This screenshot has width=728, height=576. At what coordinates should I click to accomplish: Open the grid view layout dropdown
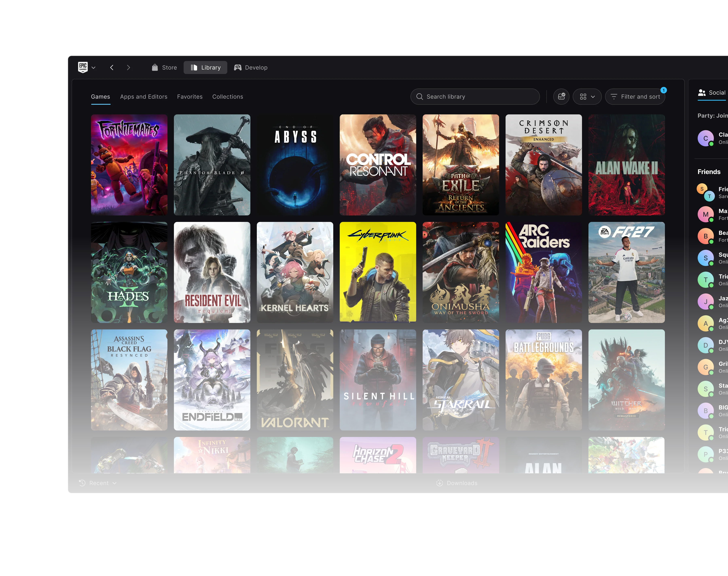pyautogui.click(x=587, y=96)
